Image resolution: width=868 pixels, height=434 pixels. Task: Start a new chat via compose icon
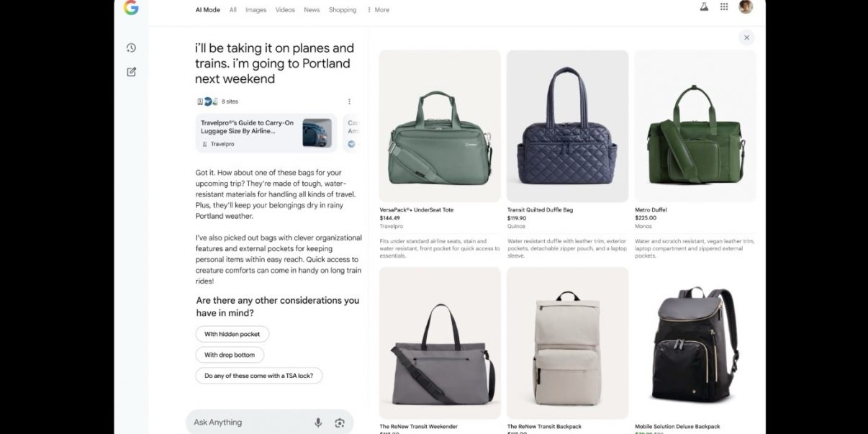pyautogui.click(x=131, y=72)
